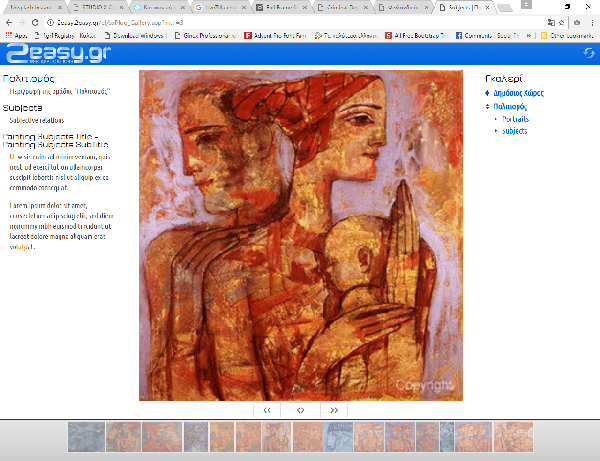Open the Chrome three-dot menu
600x461 pixels.
(x=592, y=23)
